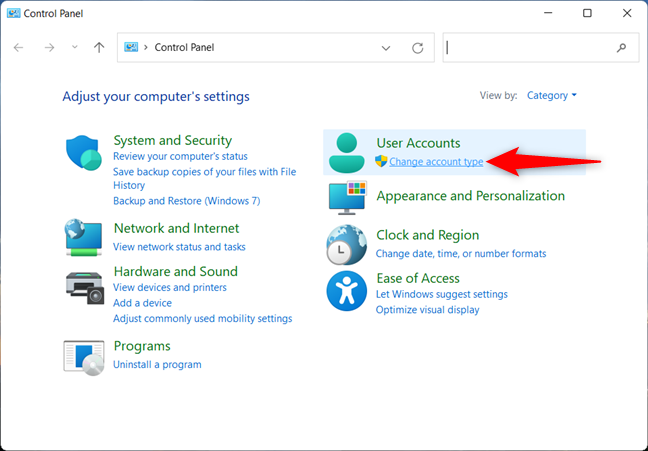This screenshot has height=451, width=648.
Task: Close the Control Panel window
Action: pyautogui.click(x=627, y=13)
